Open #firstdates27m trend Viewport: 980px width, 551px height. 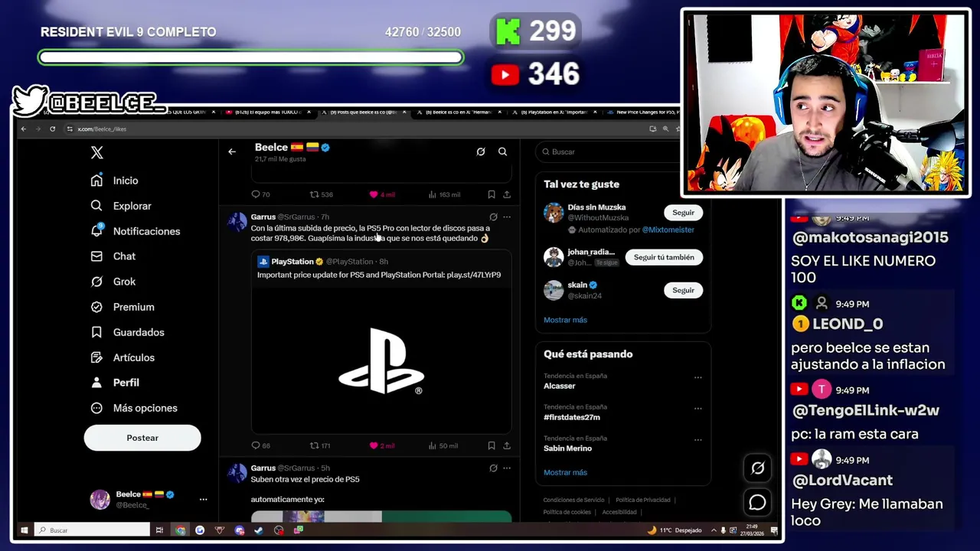[x=572, y=417]
